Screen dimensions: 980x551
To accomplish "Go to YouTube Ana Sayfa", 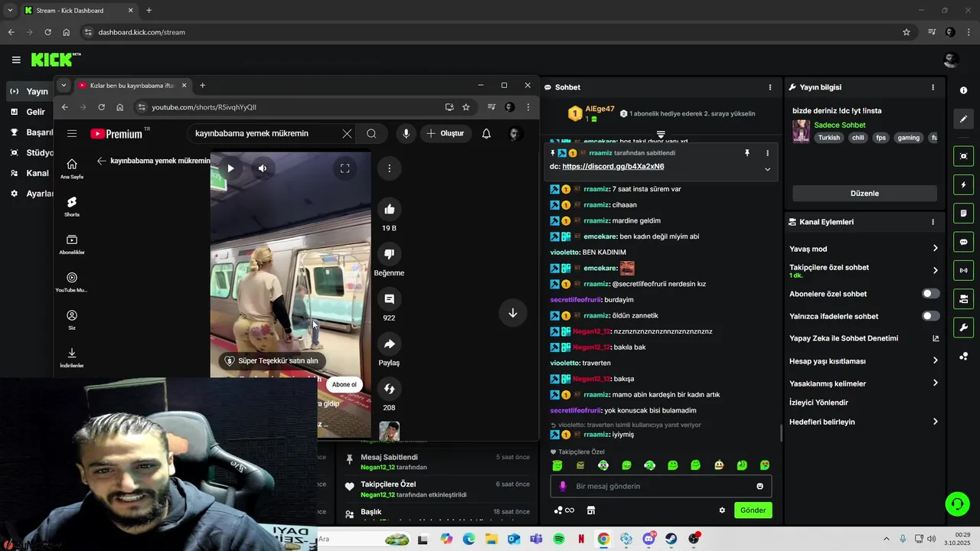I will (72, 169).
